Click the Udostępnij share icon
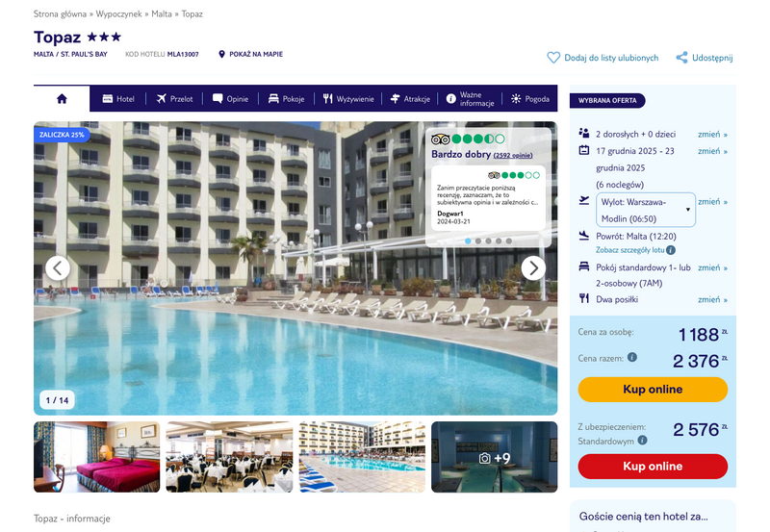770x532 pixels. [x=681, y=58]
